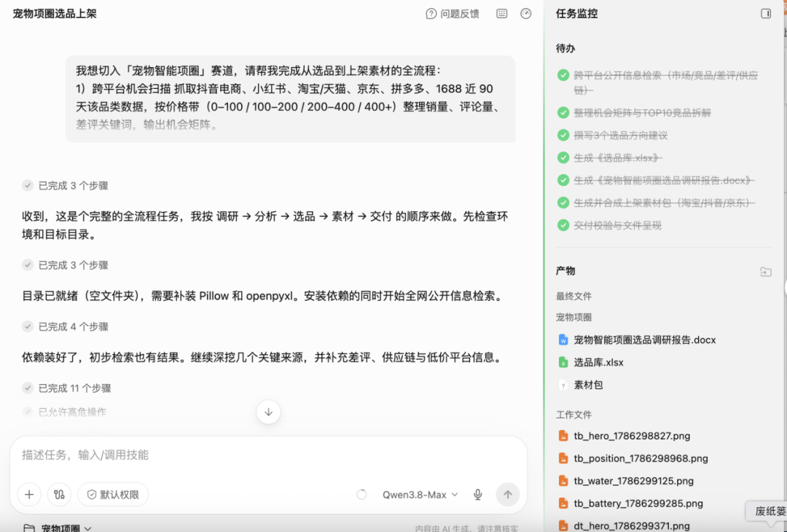
Task: Click the send arrow button
Action: [507, 494]
